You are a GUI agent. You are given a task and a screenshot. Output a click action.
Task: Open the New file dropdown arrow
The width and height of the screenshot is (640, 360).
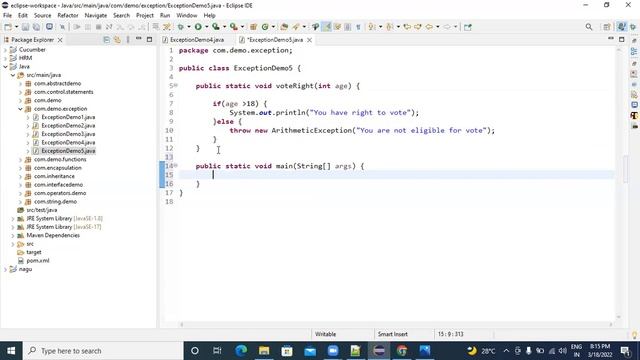(16, 27)
